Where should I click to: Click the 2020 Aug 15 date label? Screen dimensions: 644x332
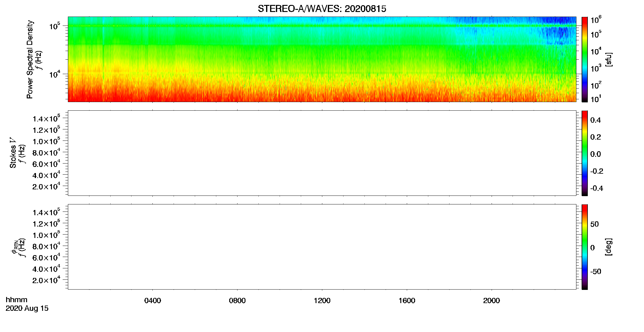[27, 308]
